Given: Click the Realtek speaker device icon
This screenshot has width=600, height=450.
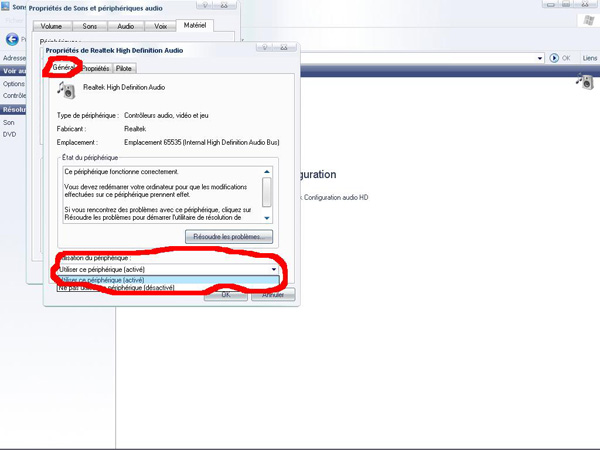Looking at the screenshot, I should point(67,90).
